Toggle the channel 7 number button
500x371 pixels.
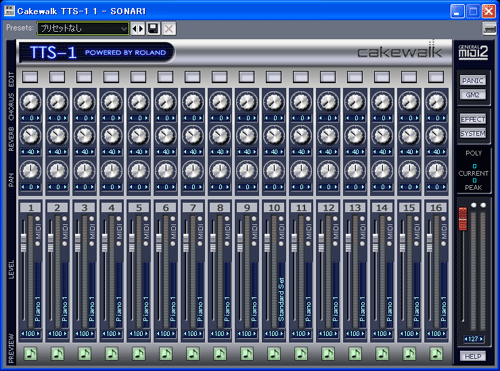coord(193,208)
